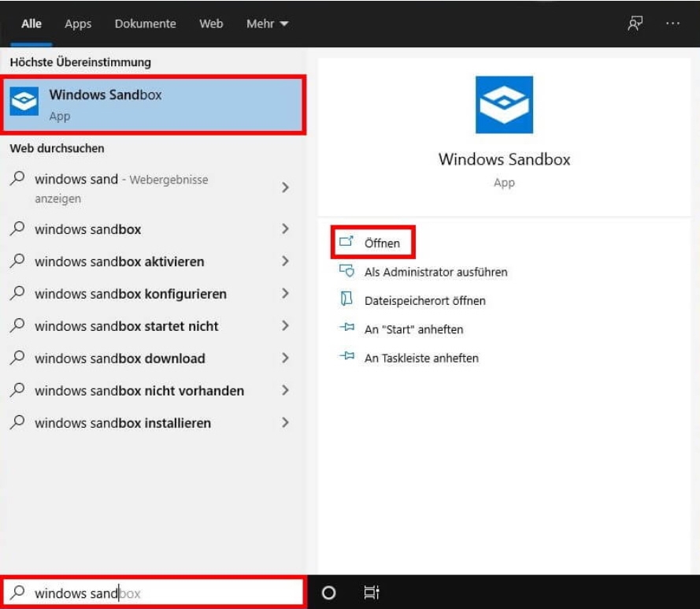Click the pin icon for An Taskleiste anheften
The width and height of the screenshot is (700, 609).
[x=347, y=357]
